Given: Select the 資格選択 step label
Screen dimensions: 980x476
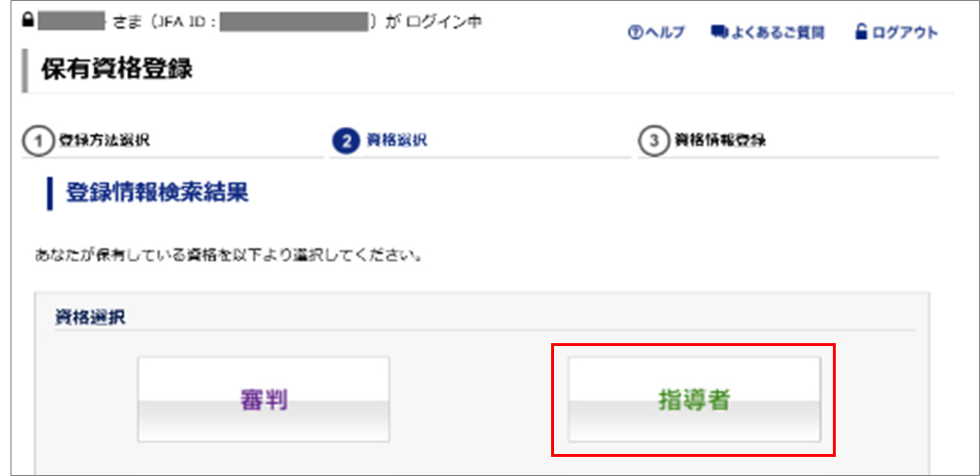Looking at the screenshot, I should click(396, 141).
